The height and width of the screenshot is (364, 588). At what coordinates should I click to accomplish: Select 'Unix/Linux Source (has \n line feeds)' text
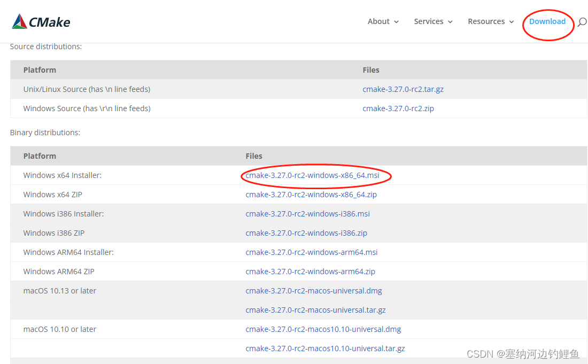(x=87, y=89)
